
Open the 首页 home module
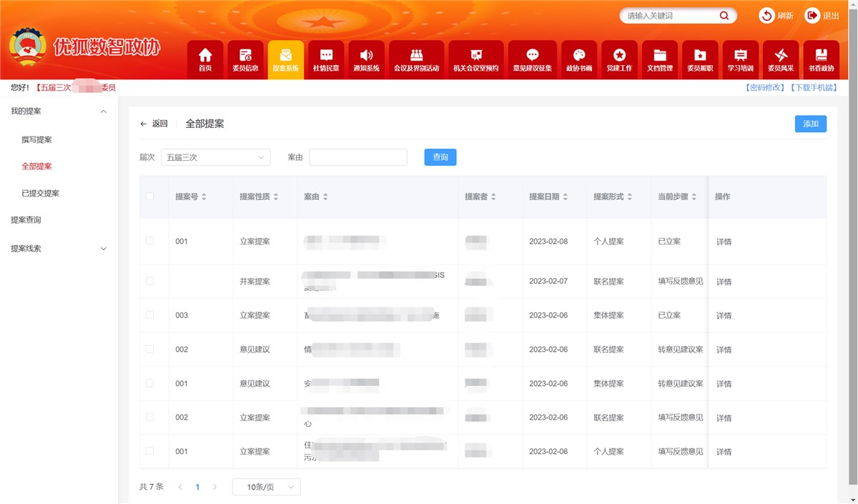click(205, 59)
